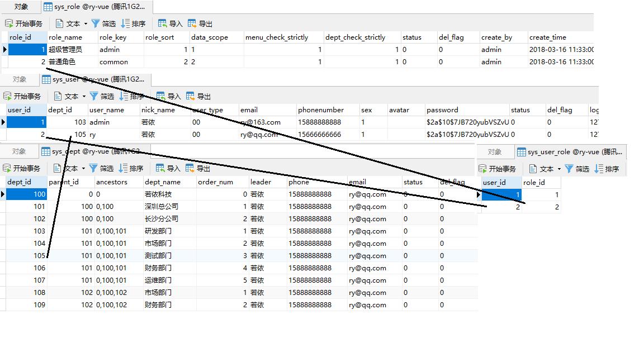Select the phonenumber column header
The width and height of the screenshot is (644, 362).
[328, 110]
